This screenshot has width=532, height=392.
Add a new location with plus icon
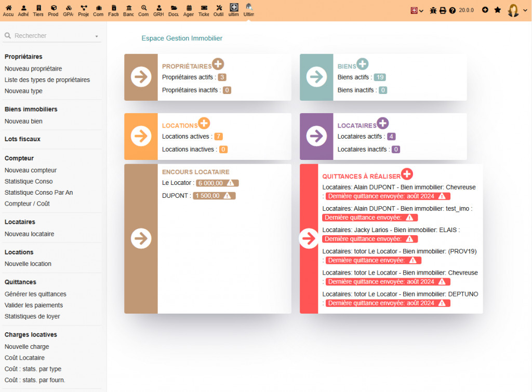click(x=204, y=123)
